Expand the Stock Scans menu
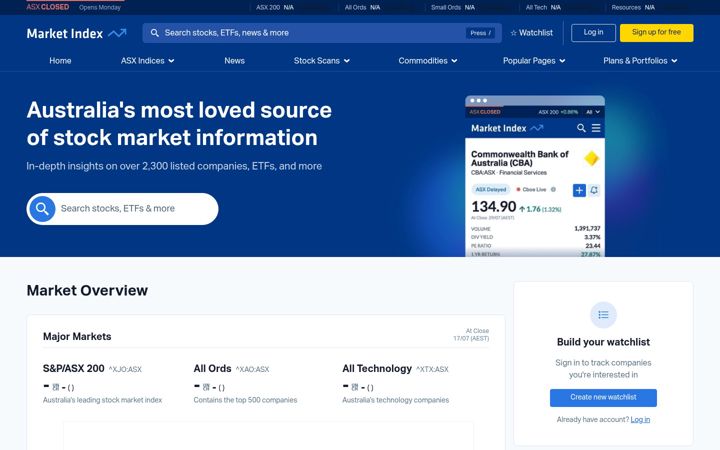 (x=321, y=61)
